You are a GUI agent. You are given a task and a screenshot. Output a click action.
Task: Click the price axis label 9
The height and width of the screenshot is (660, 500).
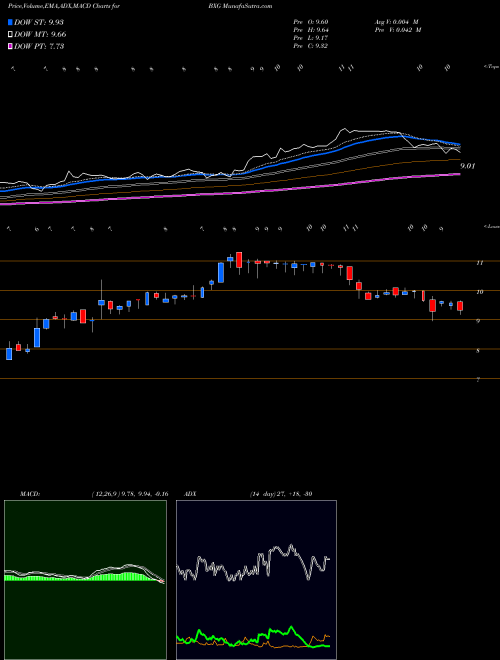[x=478, y=321]
